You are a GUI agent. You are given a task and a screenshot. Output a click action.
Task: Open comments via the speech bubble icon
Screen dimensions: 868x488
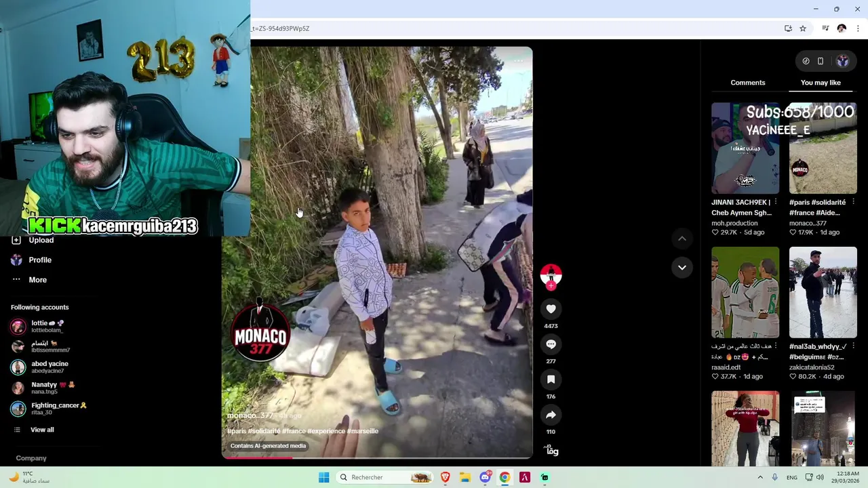click(551, 344)
